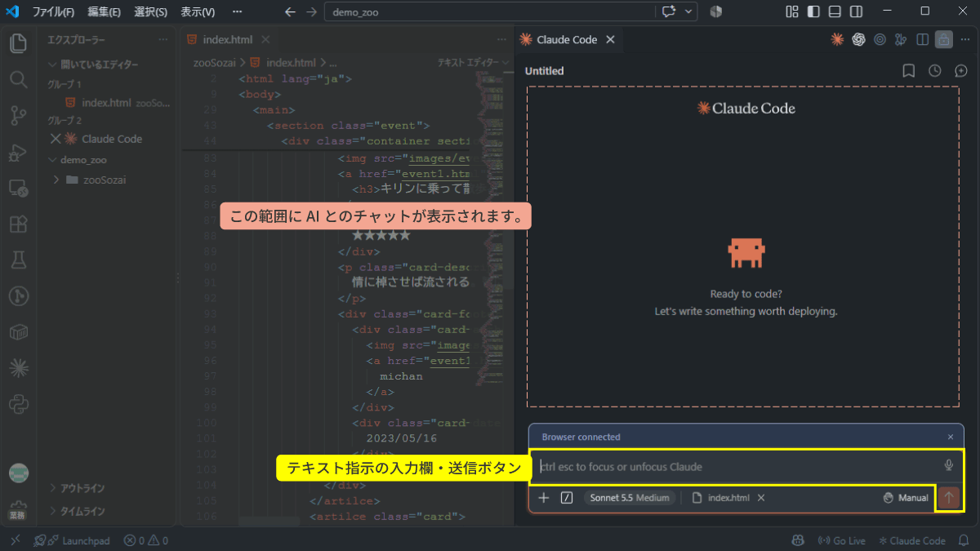Add an attachment with the plus icon
980x551 pixels.
click(x=544, y=498)
